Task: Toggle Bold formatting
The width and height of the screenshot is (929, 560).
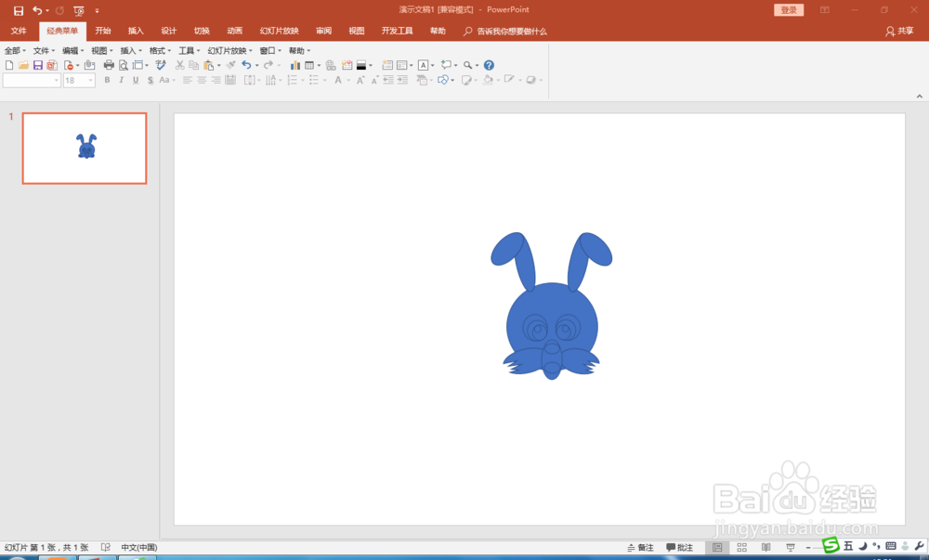Action: [x=107, y=80]
